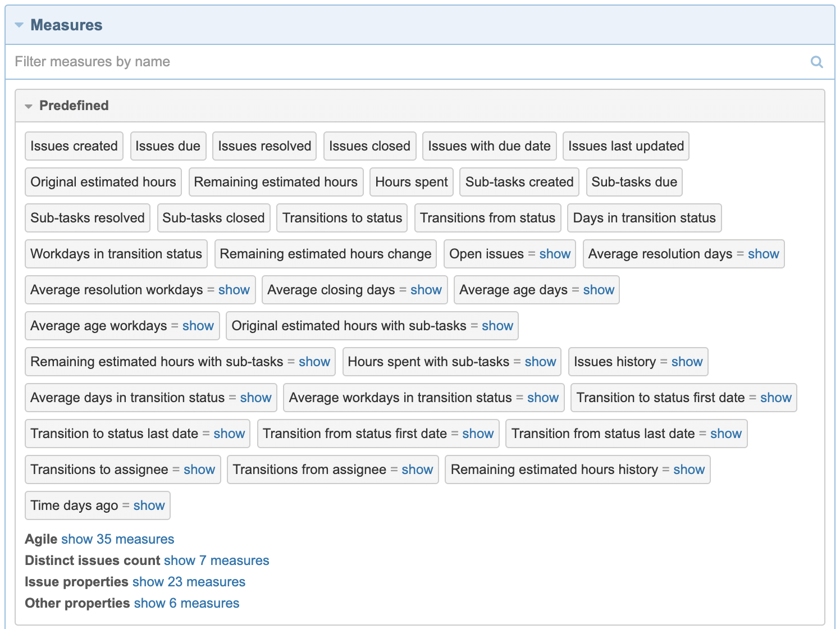Pick the Sub-tasks created measure
Viewport: 840px width, 629px height.
tap(519, 182)
